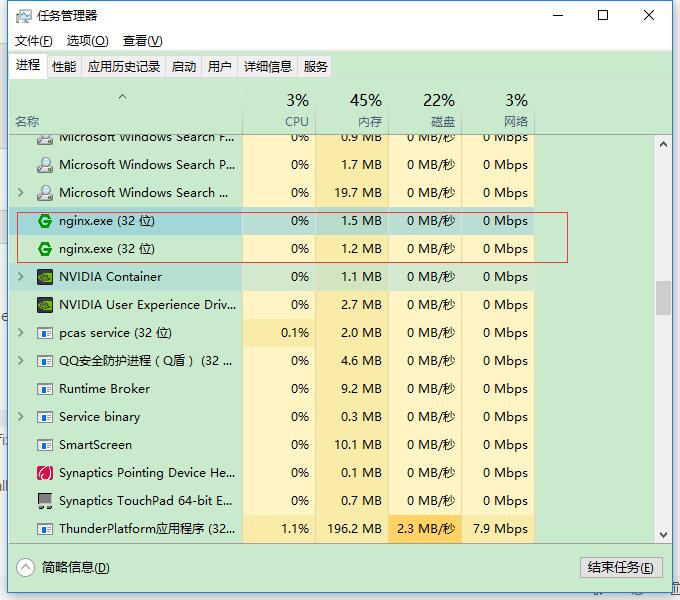Toggle sort order arrow above 名称 column
This screenshot has width=680, height=600.
pos(123,97)
